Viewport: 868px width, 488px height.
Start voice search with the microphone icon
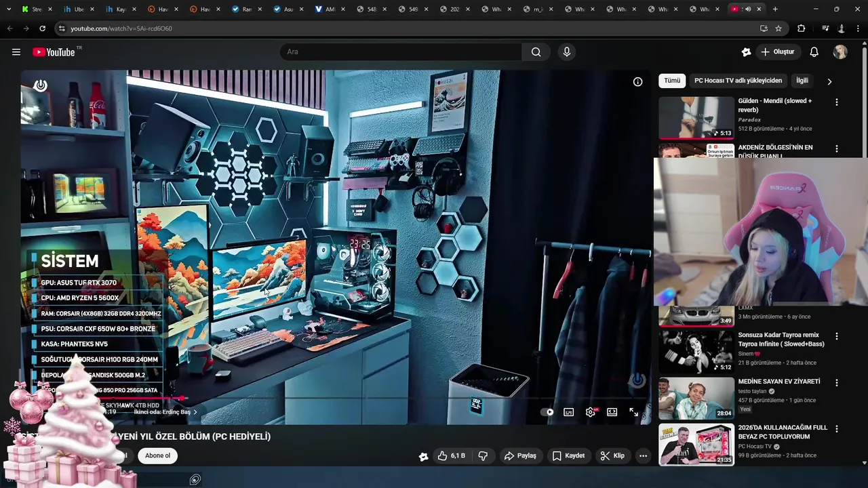coord(567,52)
